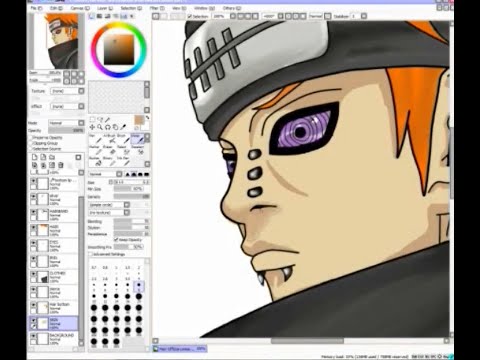Enable the Advanced Settings checkbox
The height and width of the screenshot is (360, 480).
point(90,254)
